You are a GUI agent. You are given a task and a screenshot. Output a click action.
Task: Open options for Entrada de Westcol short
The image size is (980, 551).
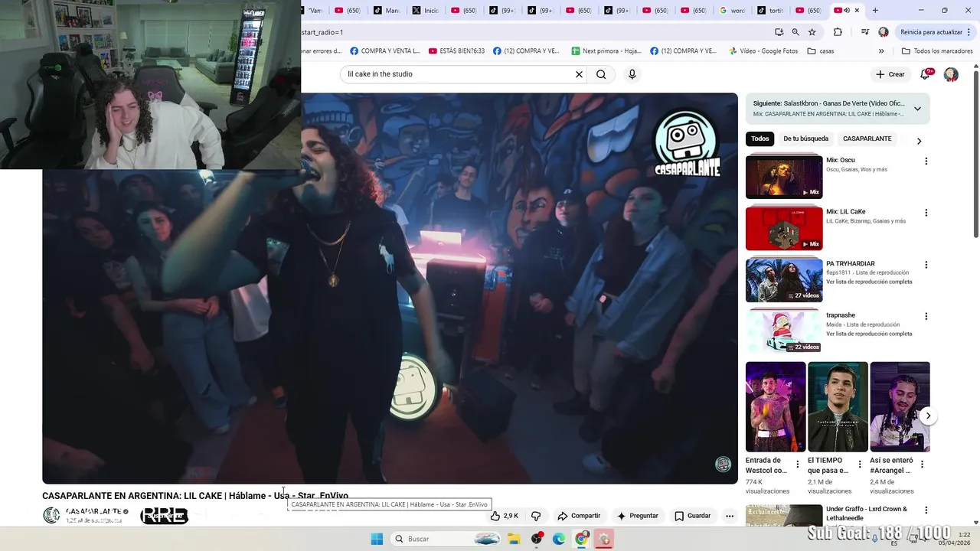[x=797, y=464]
